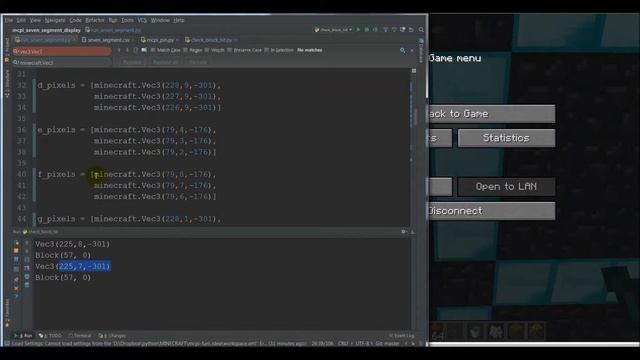The height and width of the screenshot is (360, 640).
Task: Open the Event Log
Action: coord(402,336)
